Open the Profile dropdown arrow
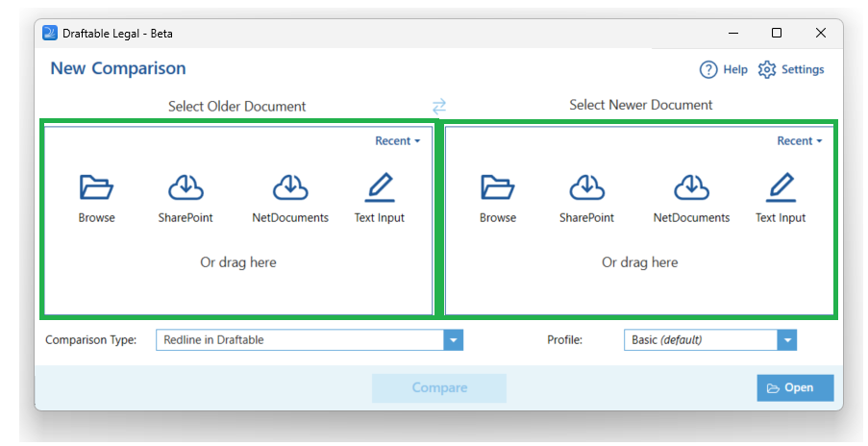This screenshot has width=868, height=446. [787, 339]
